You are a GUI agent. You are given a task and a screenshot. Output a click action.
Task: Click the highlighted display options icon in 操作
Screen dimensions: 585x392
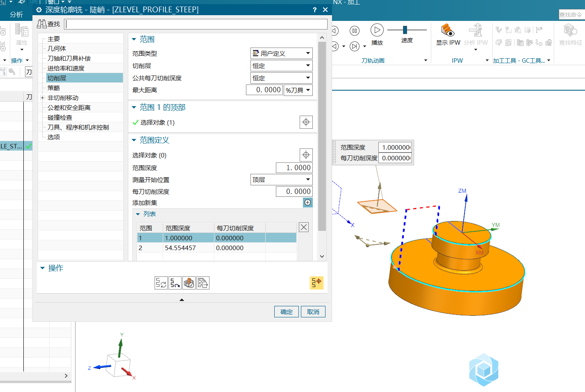316,283
